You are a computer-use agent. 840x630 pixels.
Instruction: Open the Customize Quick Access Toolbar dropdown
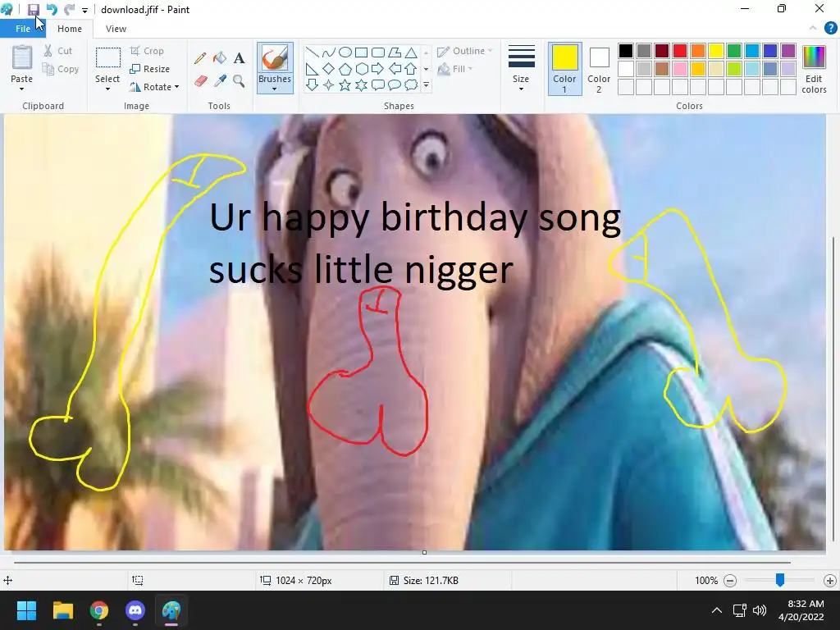coord(84,10)
